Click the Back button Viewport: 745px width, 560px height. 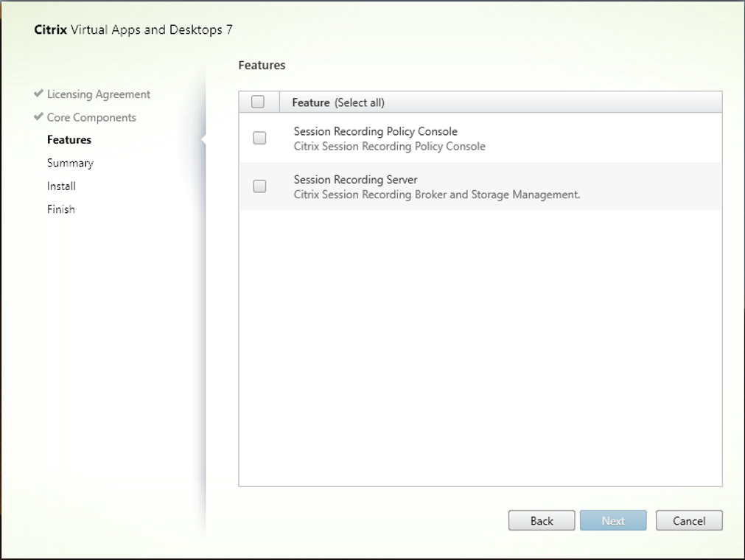click(x=541, y=520)
